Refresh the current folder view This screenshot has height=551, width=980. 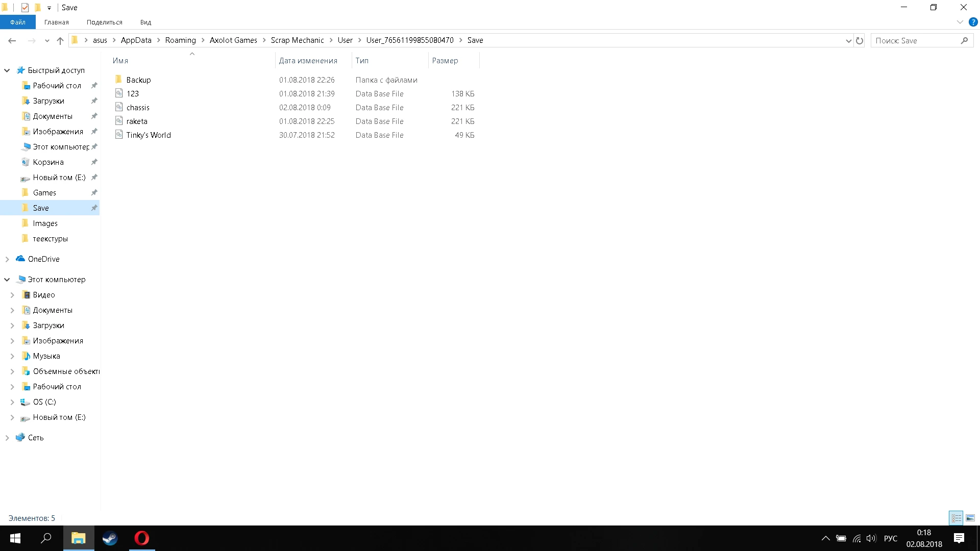click(x=860, y=40)
